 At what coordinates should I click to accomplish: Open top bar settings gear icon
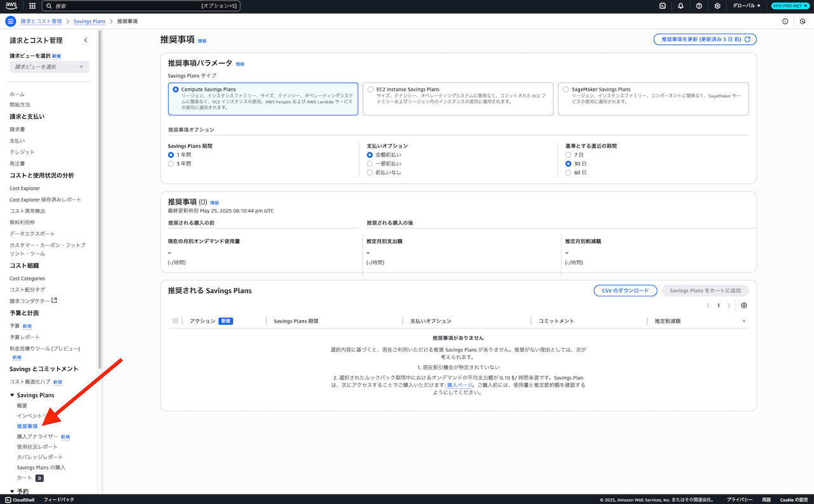tap(717, 6)
